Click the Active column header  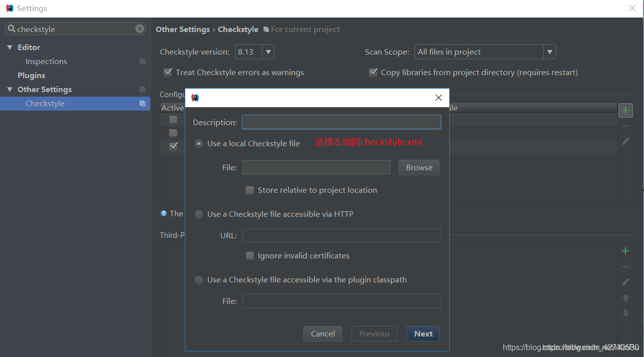172,108
